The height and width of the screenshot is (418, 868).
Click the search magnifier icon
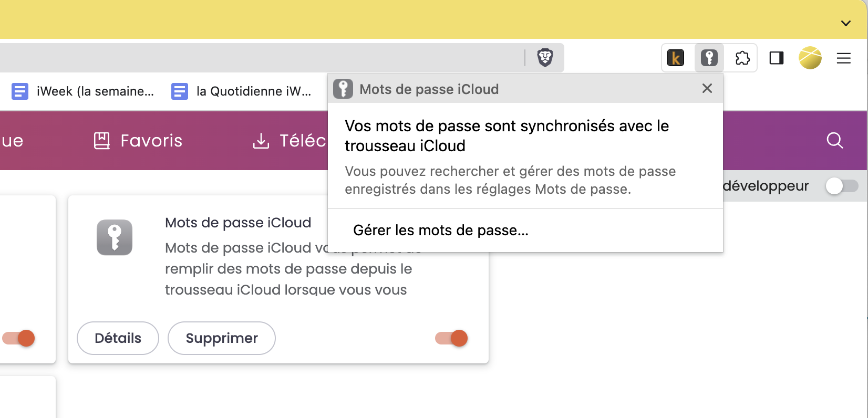(835, 140)
